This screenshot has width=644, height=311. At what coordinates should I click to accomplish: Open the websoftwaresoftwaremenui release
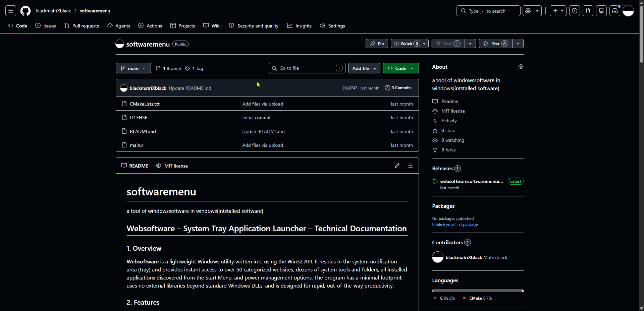pyautogui.click(x=472, y=181)
